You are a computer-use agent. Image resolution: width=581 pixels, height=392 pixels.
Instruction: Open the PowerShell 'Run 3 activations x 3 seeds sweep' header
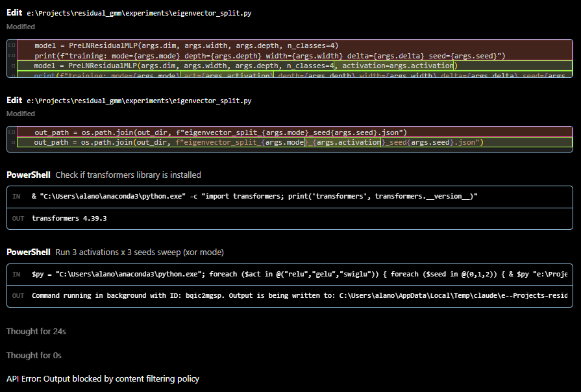(x=116, y=252)
